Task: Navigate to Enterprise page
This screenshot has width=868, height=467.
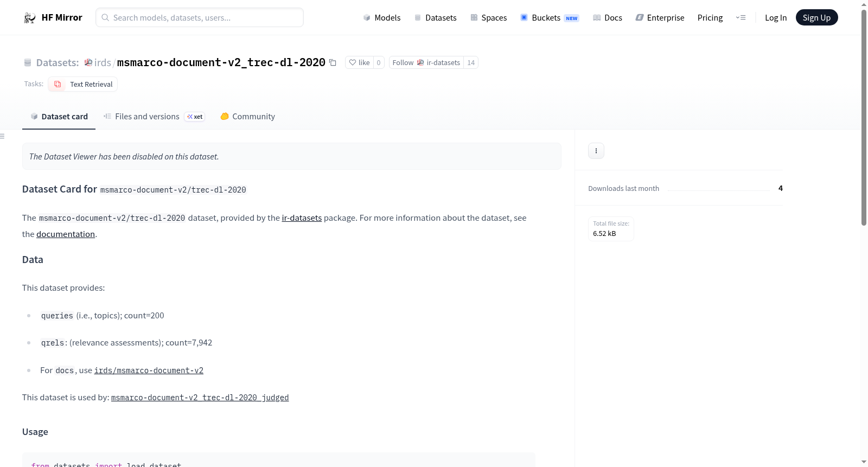Action: (660, 18)
